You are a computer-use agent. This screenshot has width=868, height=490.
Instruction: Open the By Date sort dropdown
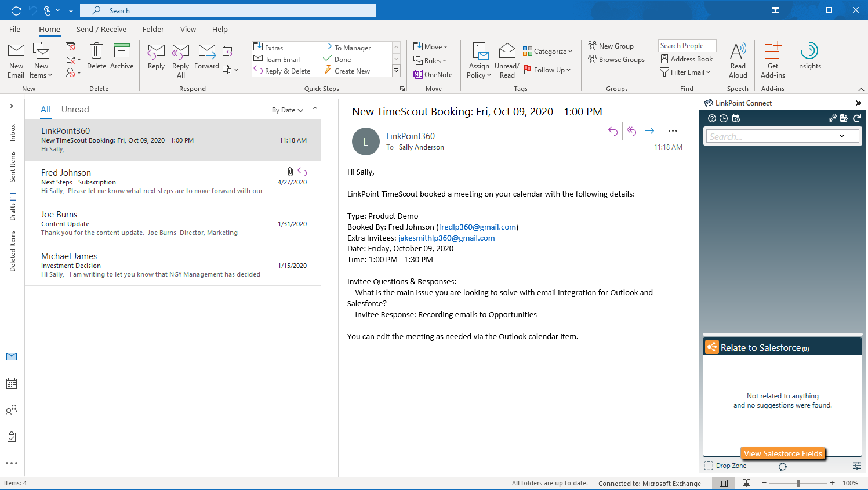[x=288, y=110]
